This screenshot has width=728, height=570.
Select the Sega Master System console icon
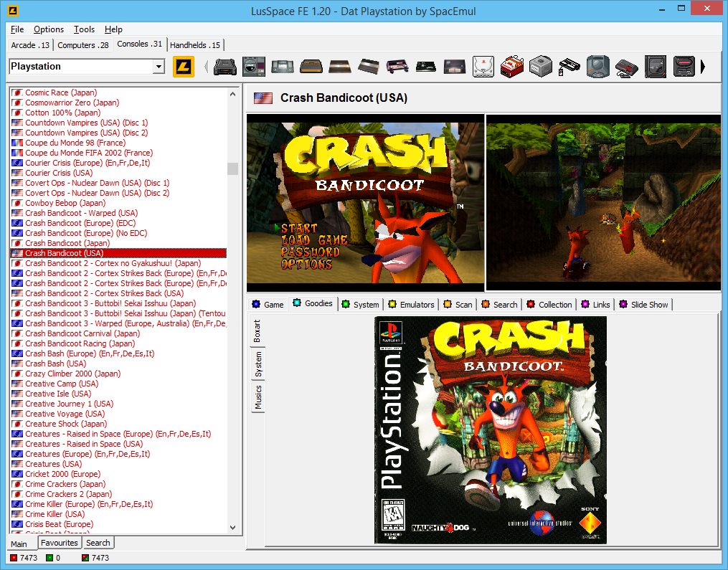tap(627, 68)
